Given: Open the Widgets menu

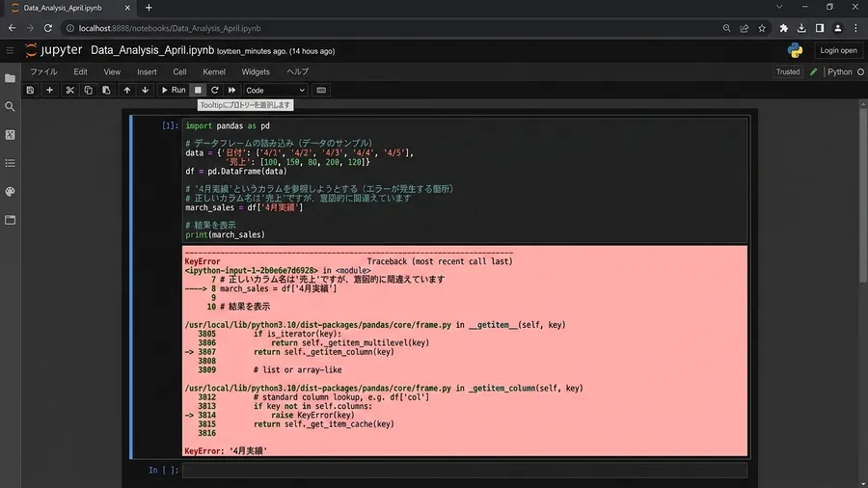Looking at the screenshot, I should coord(256,72).
